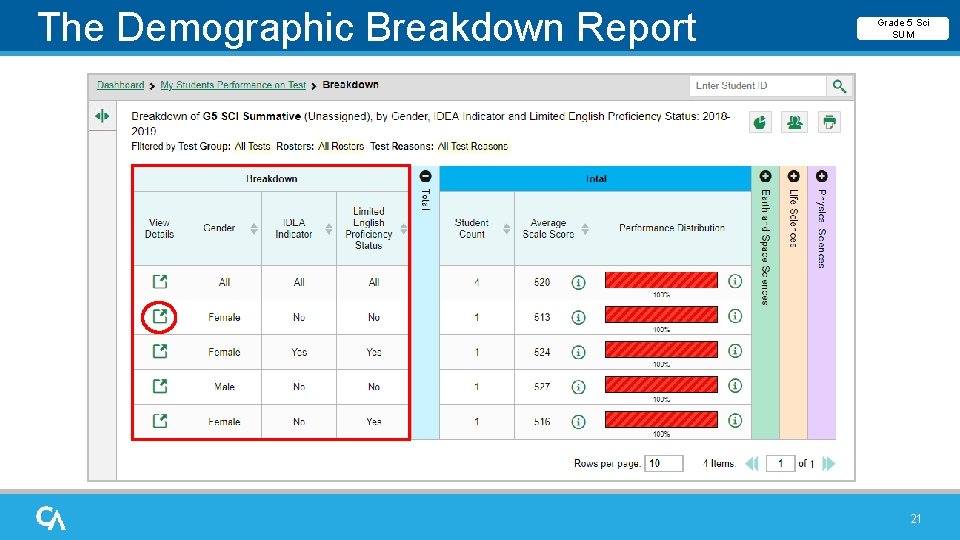The height and width of the screenshot is (540, 960).
Task: Click the 524 row performance bar
Action: tap(661, 350)
